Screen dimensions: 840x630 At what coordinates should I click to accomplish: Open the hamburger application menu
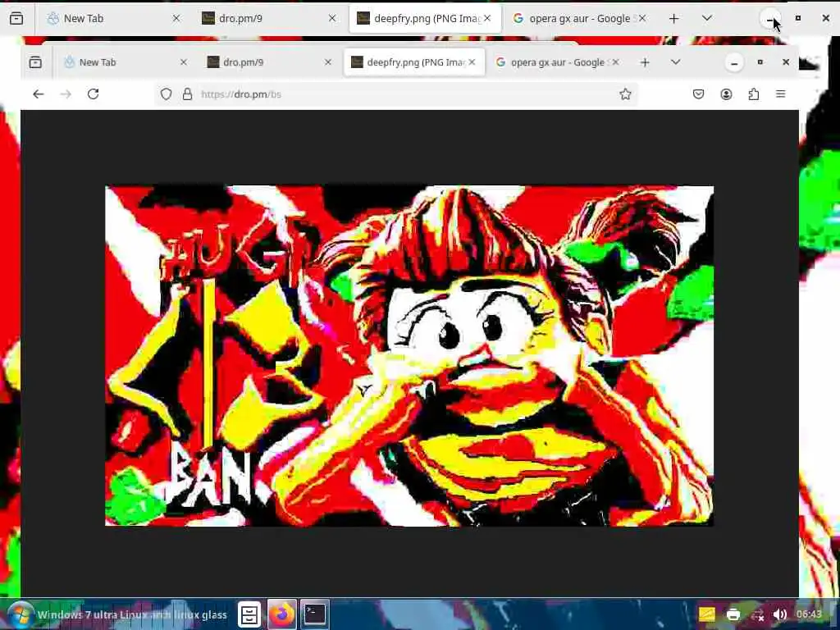click(x=781, y=94)
